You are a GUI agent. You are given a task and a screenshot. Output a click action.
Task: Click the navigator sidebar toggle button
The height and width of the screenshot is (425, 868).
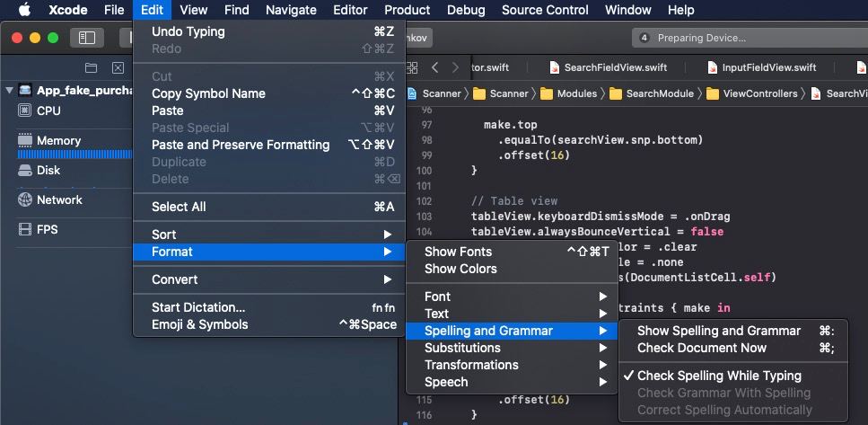[87, 39]
